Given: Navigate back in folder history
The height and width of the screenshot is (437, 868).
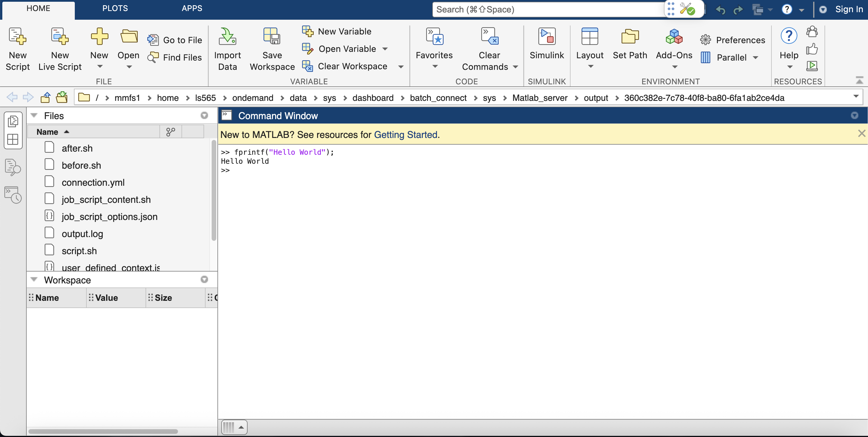Looking at the screenshot, I should (x=12, y=97).
